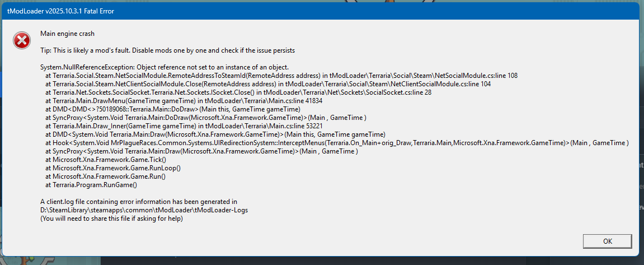
Task: Click the 'share this file' help note
Action: (111, 219)
